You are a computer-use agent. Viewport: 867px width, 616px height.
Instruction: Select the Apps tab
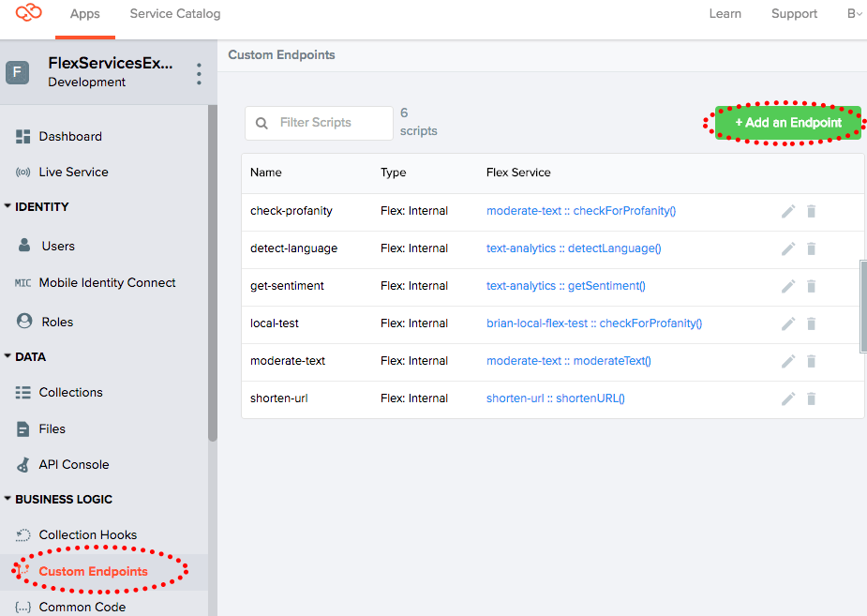point(85,14)
